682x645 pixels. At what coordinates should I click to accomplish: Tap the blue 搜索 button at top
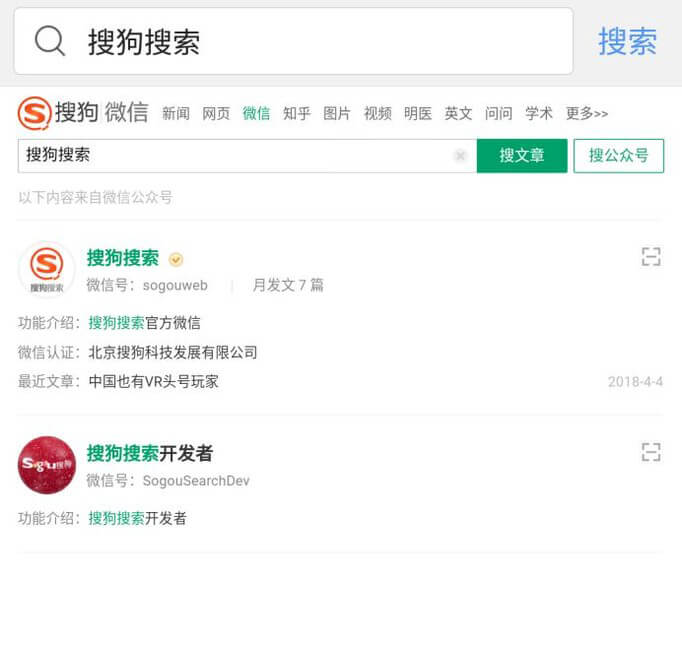point(627,42)
